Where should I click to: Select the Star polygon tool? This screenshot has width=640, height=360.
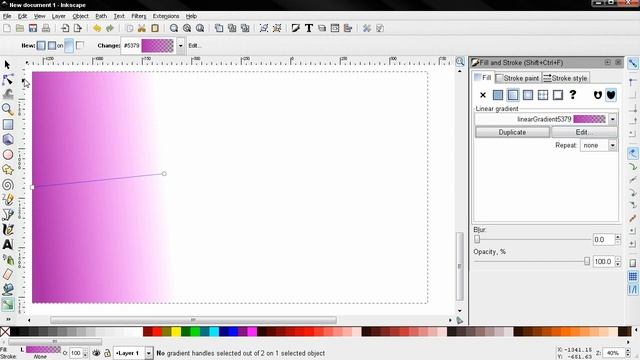click(7, 169)
